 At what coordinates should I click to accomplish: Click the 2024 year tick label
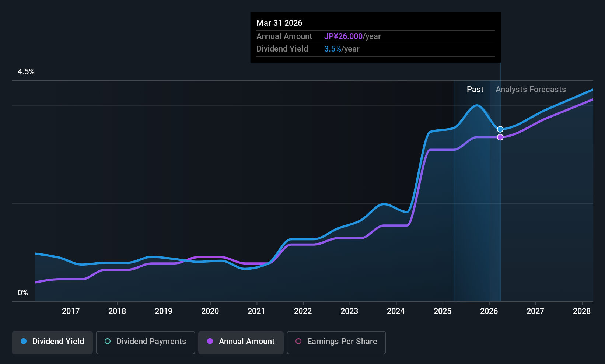tap(396, 311)
